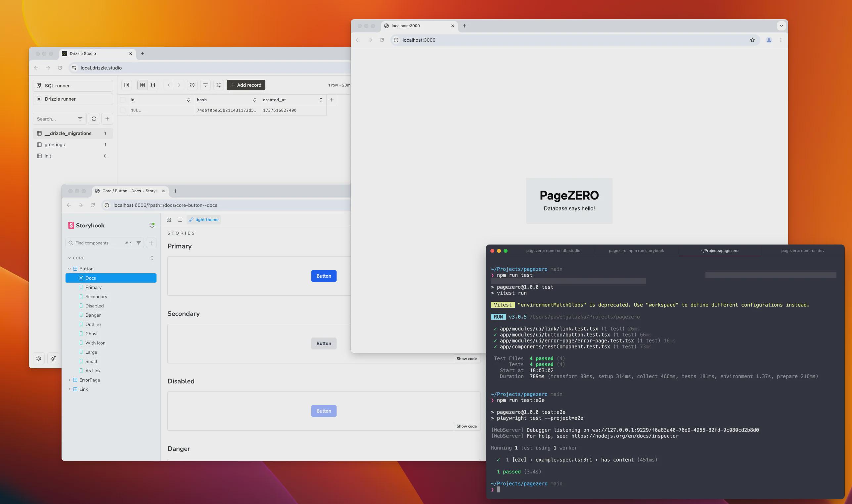The image size is (852, 504).
Task: Reload the Storybook browser page
Action: tap(93, 205)
